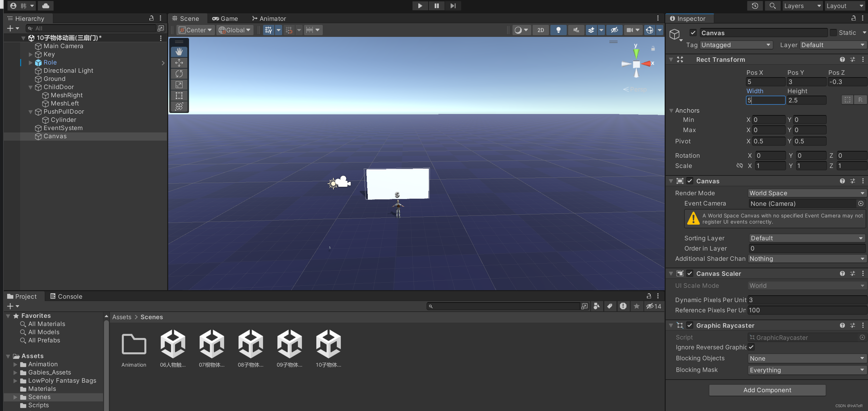
Task: Open the Console tab
Action: pyautogui.click(x=66, y=296)
